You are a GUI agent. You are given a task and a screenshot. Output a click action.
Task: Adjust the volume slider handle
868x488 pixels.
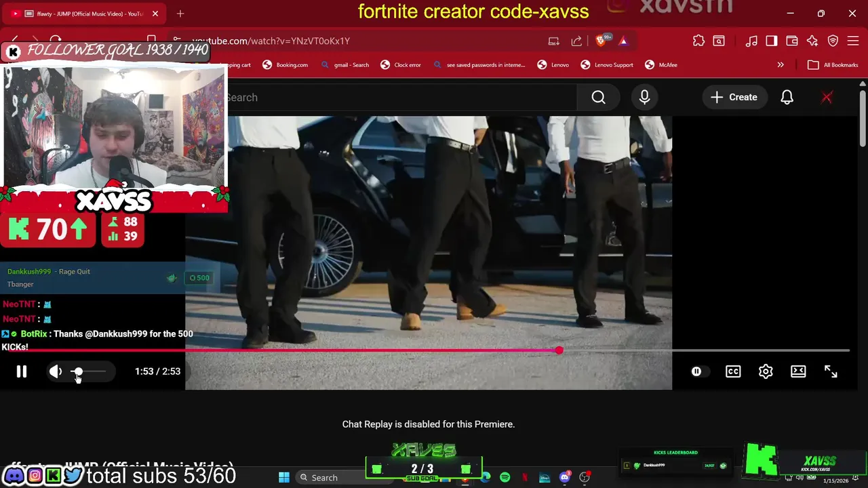pos(78,371)
